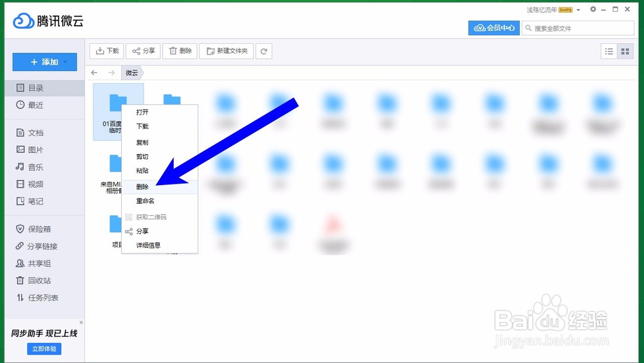This screenshot has width=644, height=363.
Task: Choose 详细信息 in context menu
Action: [160, 245]
